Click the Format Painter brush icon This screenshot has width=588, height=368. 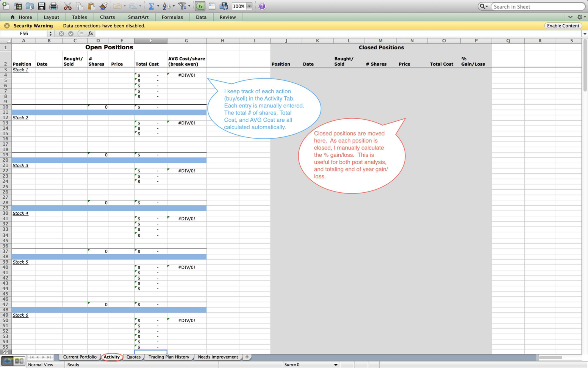[103, 6]
